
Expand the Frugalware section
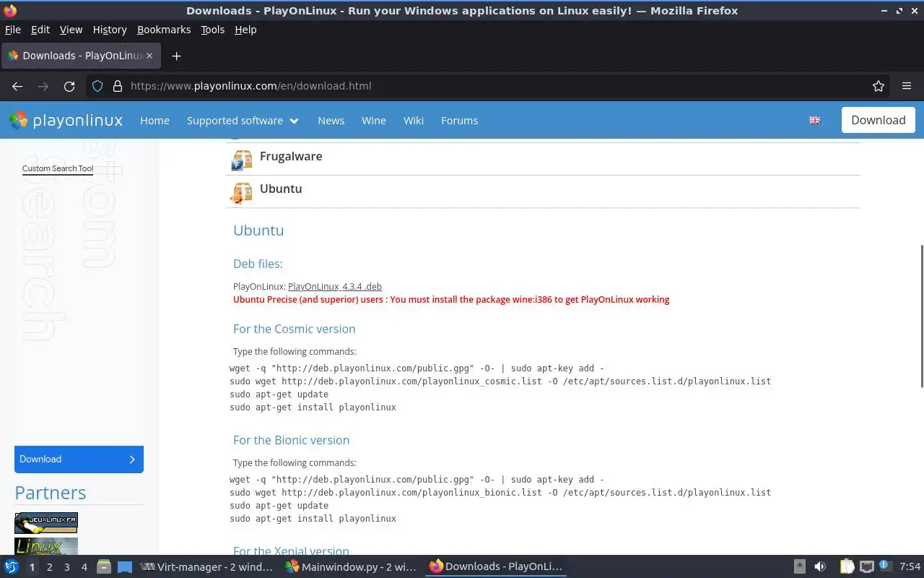[543, 158]
